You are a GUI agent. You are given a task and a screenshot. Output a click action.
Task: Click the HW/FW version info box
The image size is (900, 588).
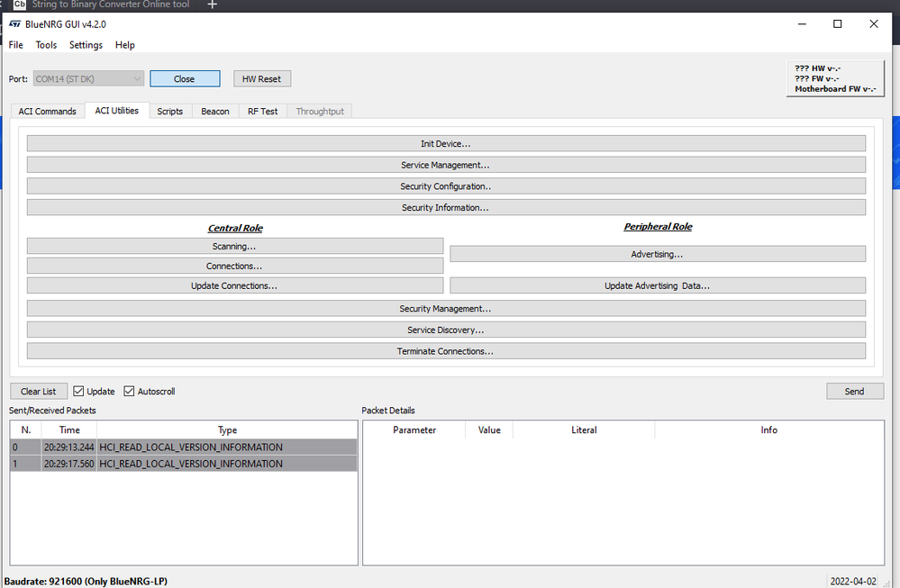pyautogui.click(x=835, y=78)
